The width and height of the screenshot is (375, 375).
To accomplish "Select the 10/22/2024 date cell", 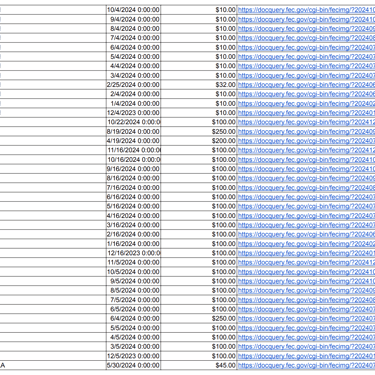I will pos(133,122).
